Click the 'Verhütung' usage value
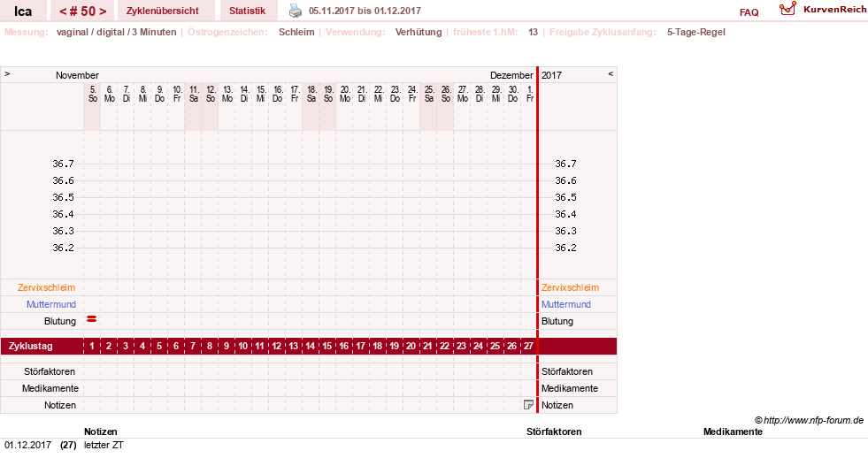The image size is (868, 466). (x=419, y=32)
